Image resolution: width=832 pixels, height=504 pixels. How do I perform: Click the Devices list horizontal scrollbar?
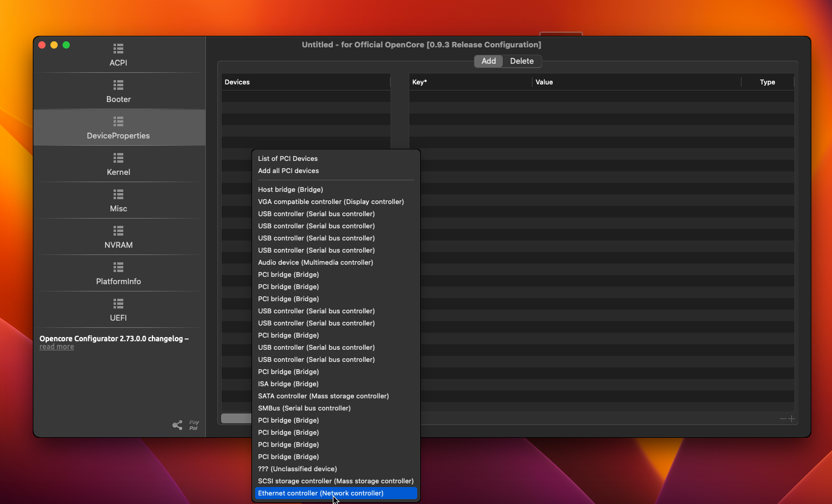236,418
